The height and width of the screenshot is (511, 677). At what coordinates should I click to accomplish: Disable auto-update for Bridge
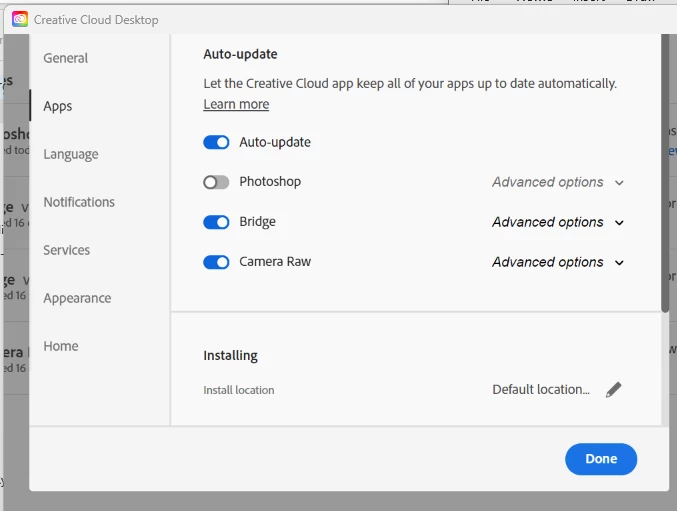(x=216, y=222)
